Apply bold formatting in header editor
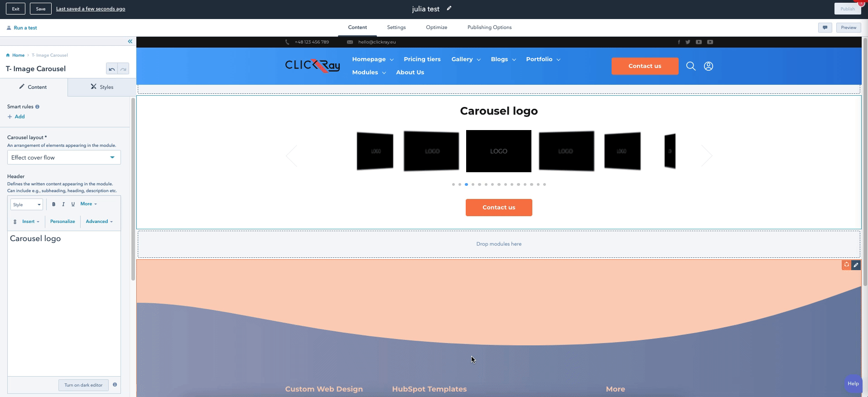 tap(53, 204)
